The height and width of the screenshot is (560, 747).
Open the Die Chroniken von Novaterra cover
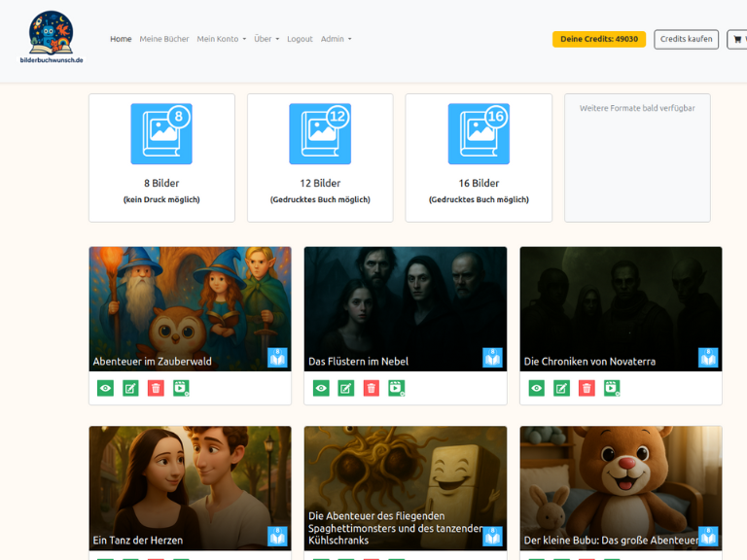[x=621, y=308]
